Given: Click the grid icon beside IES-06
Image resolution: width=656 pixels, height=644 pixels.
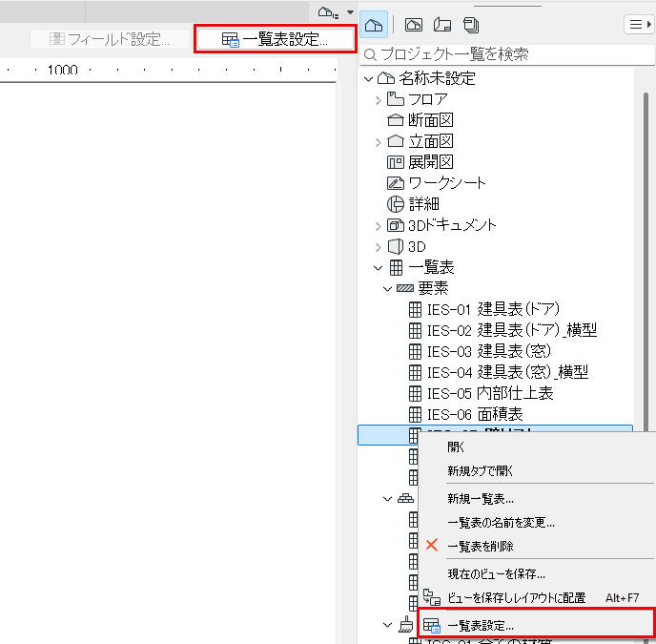Looking at the screenshot, I should pyautogui.click(x=415, y=414).
